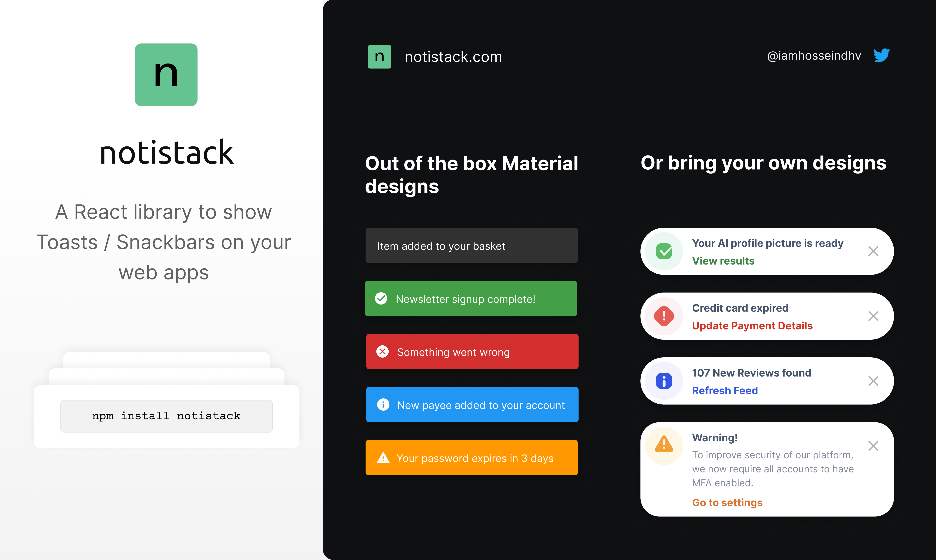Open the notistack.com link
The width and height of the screenshot is (936, 560).
[x=453, y=57]
